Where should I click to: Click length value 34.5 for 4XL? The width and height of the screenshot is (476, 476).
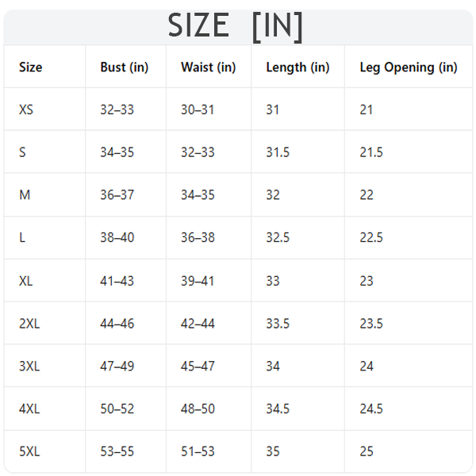click(x=278, y=409)
